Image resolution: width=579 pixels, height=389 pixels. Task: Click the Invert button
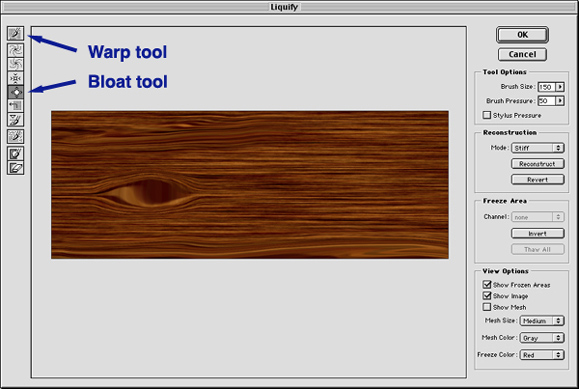pos(538,233)
